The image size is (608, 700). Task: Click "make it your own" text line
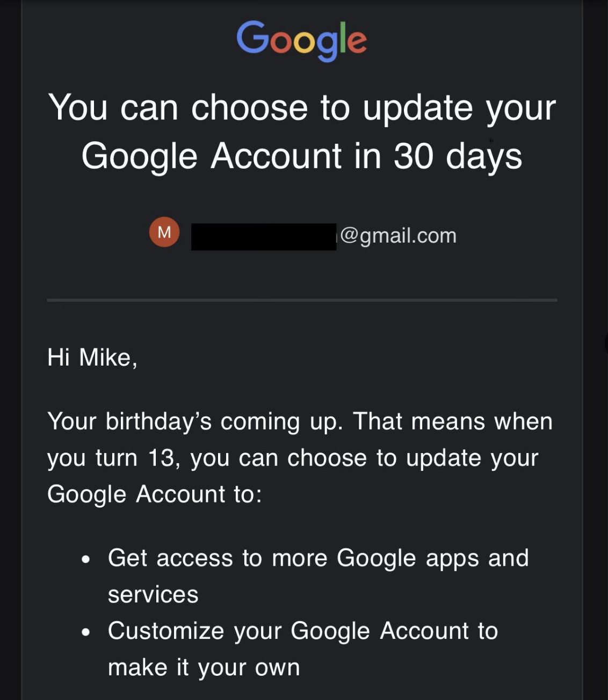coord(204,667)
